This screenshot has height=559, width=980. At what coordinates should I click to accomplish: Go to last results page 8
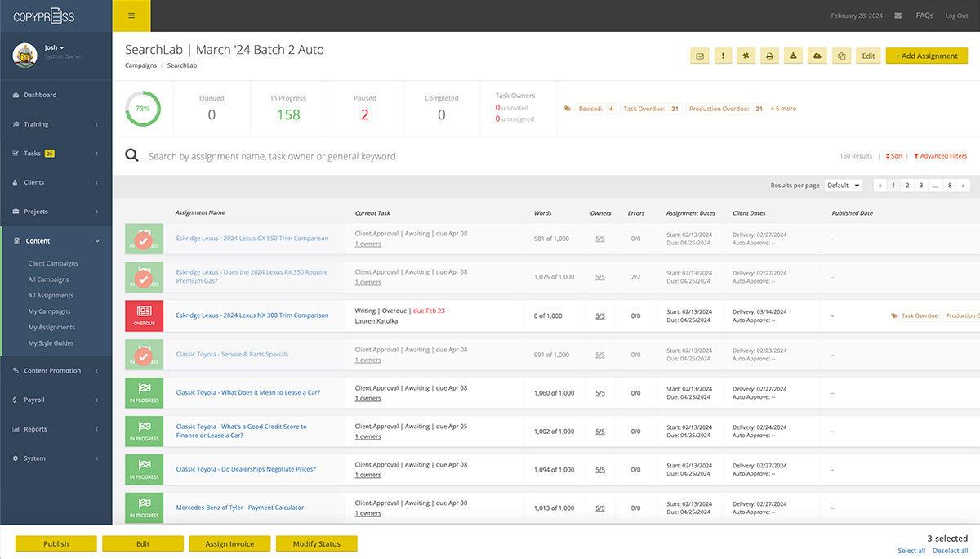pos(950,186)
